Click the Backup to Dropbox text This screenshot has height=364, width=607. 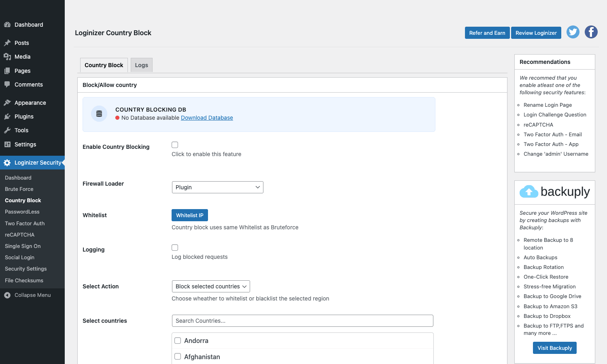point(547,316)
